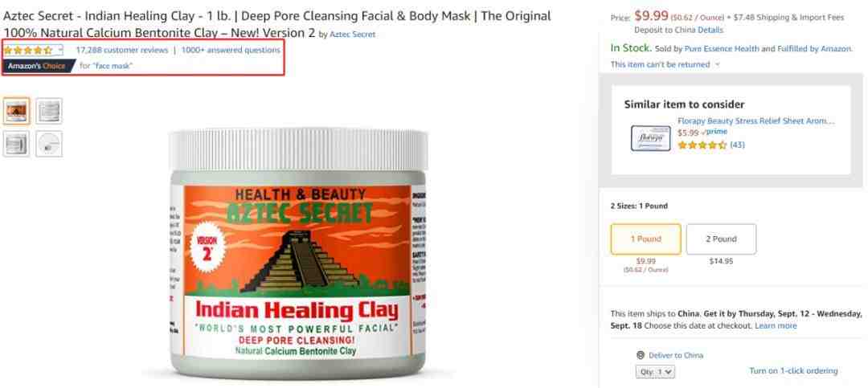
Task: Open the Pure Essence Health seller link
Action: coord(722,49)
